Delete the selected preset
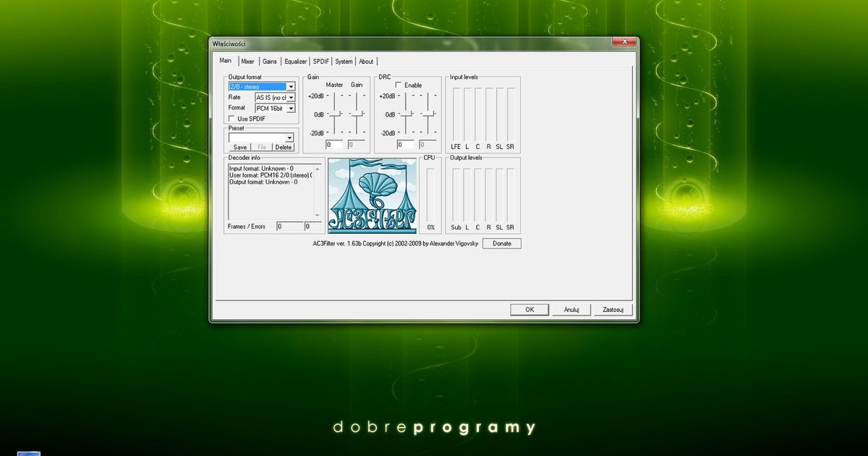868x456 pixels. pyautogui.click(x=283, y=146)
